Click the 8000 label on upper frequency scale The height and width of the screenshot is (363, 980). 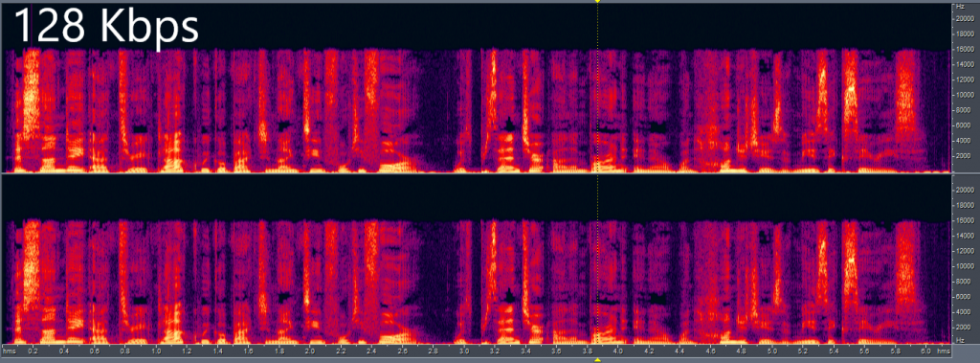[969, 109]
